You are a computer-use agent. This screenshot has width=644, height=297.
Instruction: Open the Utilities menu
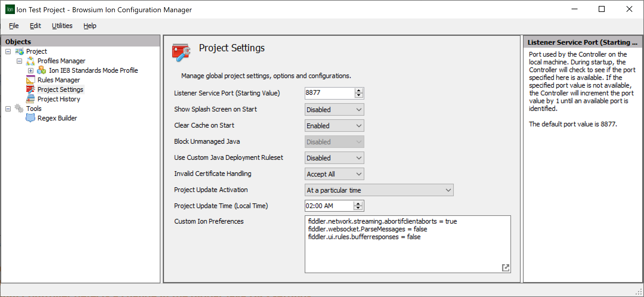point(62,26)
